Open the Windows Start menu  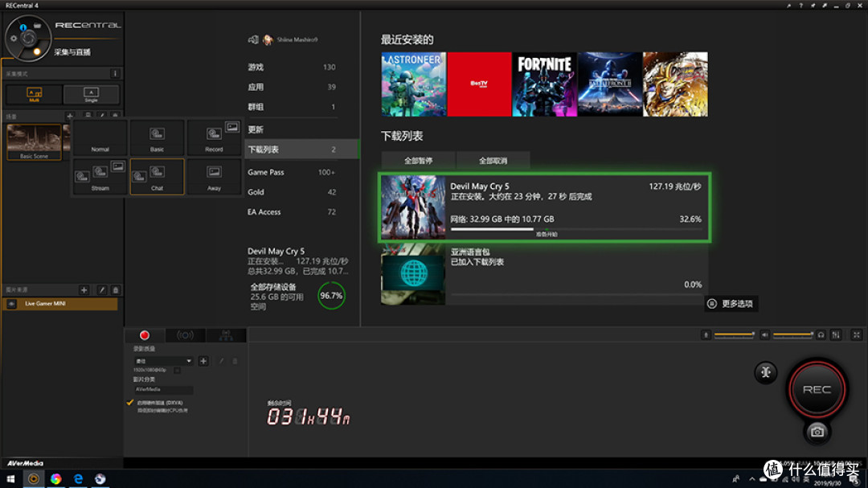click(x=10, y=478)
